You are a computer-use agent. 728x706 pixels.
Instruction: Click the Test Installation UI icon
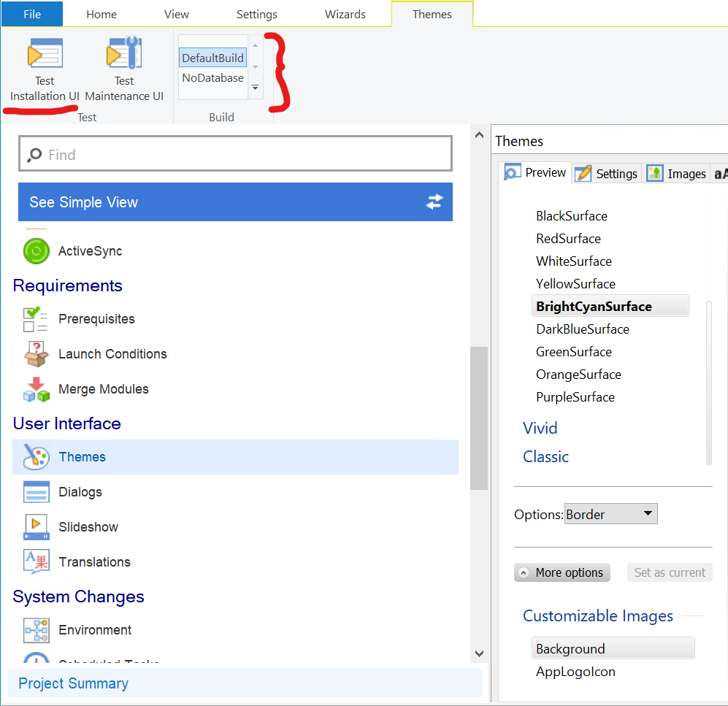tap(45, 55)
